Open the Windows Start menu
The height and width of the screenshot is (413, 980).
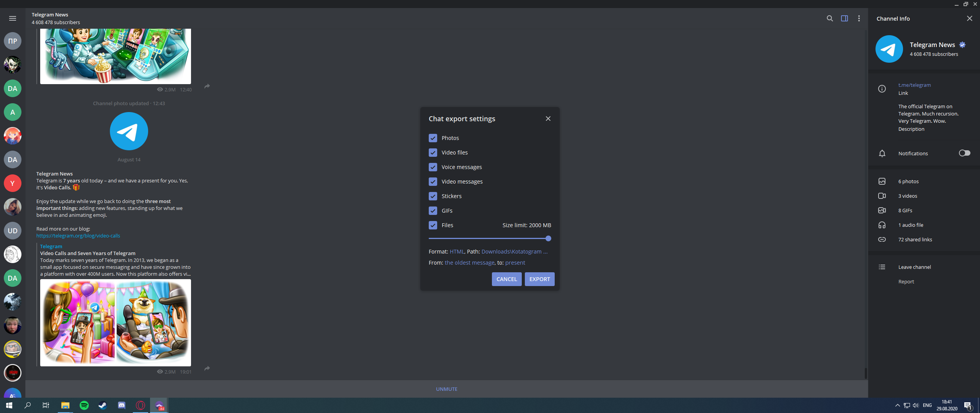9,405
